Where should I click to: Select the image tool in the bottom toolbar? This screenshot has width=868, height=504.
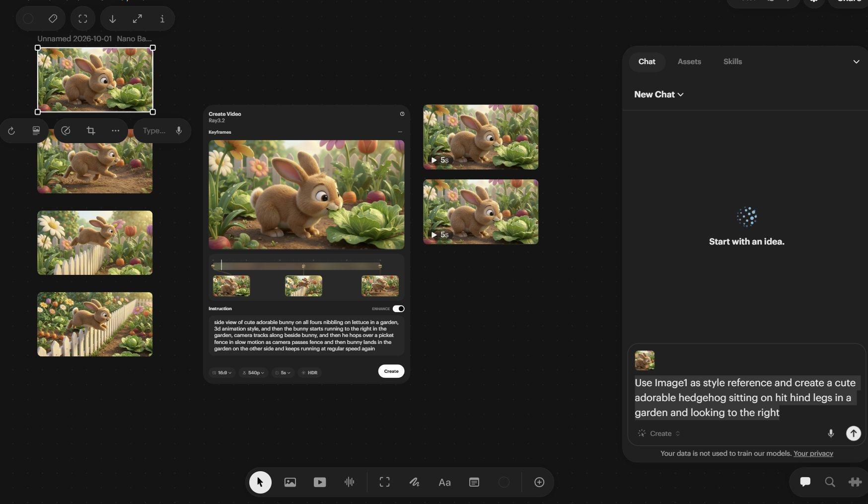[x=290, y=482]
